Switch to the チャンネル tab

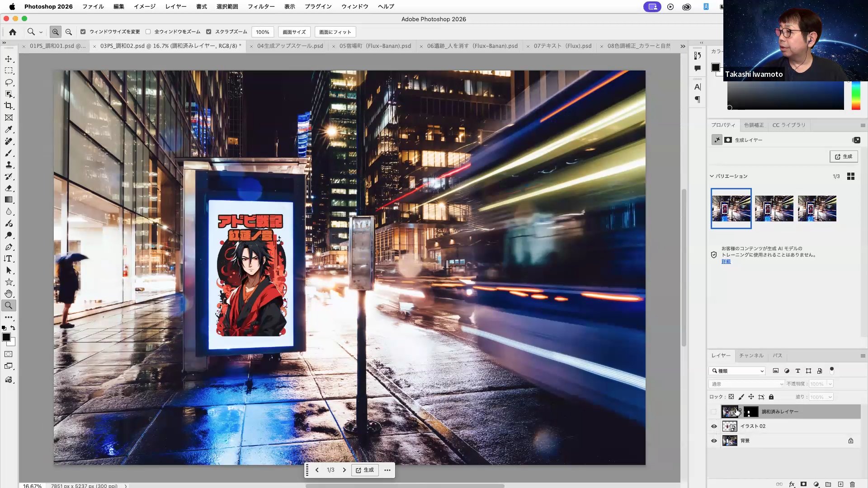(x=751, y=356)
